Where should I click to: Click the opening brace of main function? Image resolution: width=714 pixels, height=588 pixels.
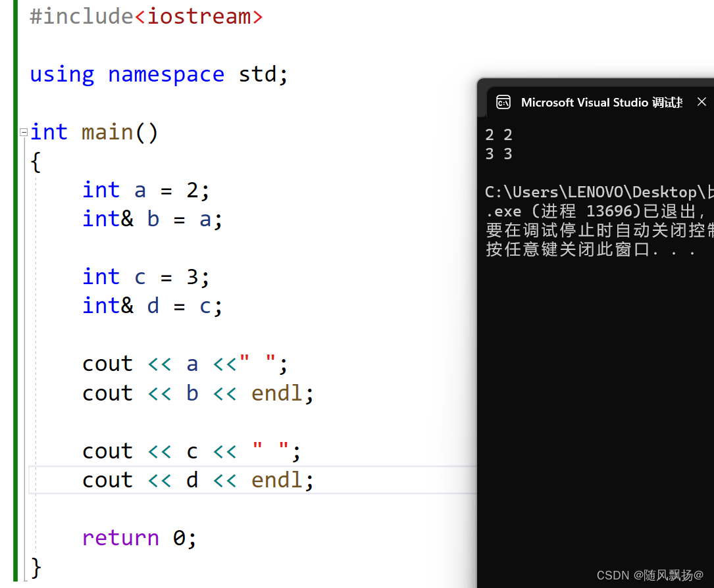click(x=36, y=162)
